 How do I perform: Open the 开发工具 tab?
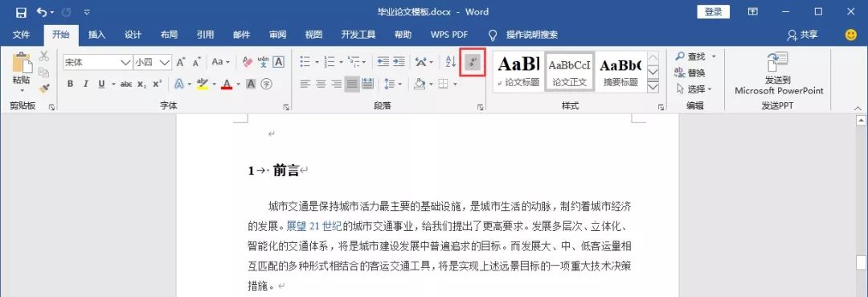358,35
